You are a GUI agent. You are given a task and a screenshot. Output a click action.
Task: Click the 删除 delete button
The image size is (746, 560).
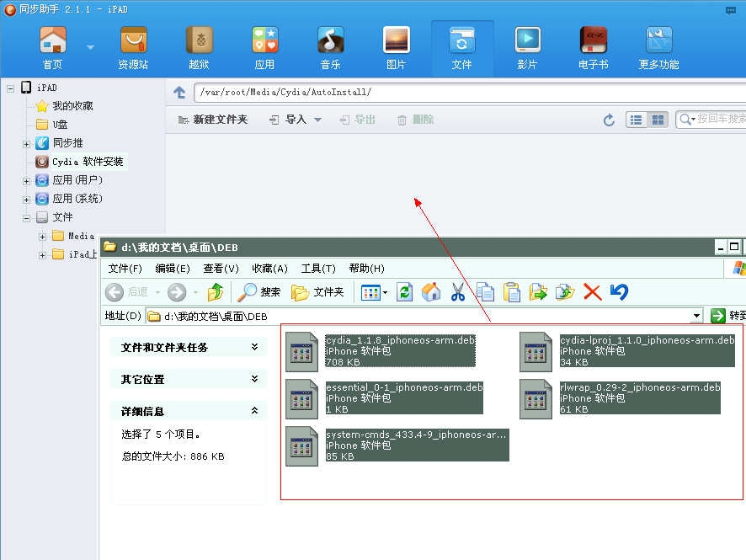[415, 120]
